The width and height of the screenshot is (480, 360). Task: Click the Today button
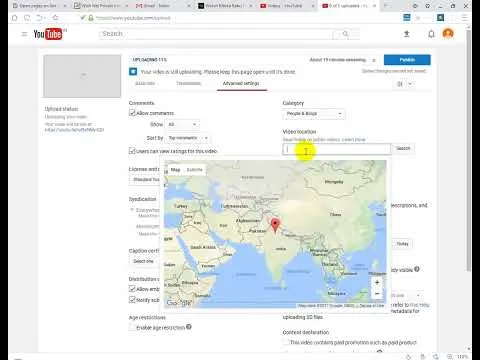pyautogui.click(x=402, y=244)
